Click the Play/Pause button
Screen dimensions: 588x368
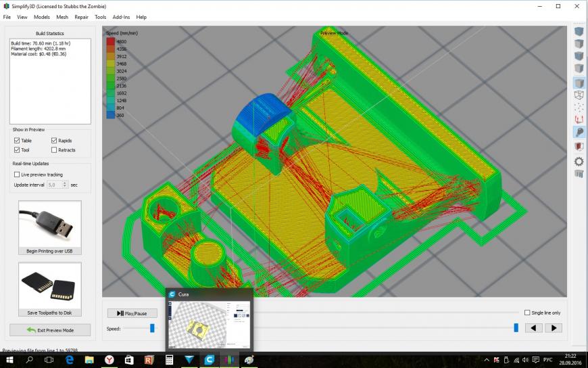click(x=132, y=313)
